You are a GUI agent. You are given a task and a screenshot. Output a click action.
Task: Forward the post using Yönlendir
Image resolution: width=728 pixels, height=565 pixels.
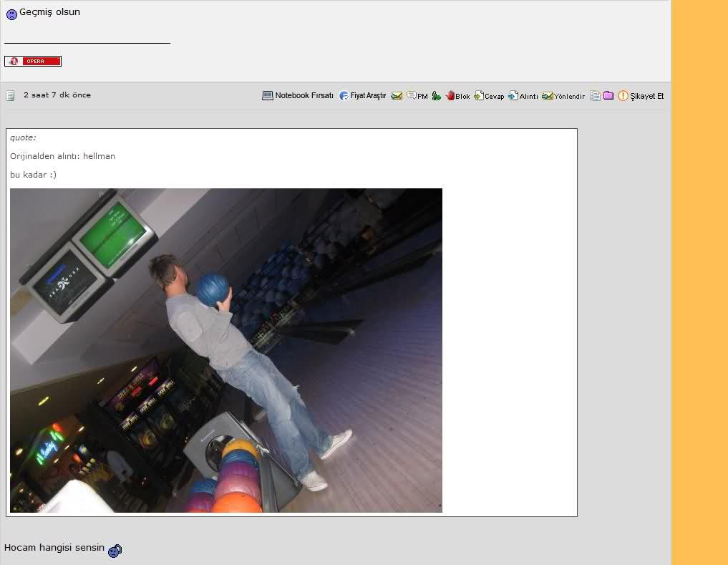(x=564, y=96)
